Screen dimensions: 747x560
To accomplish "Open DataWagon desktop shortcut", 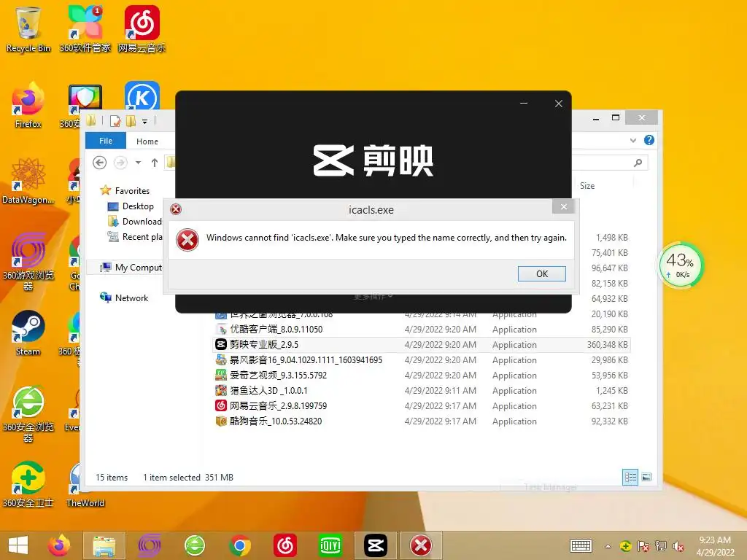I will [x=28, y=181].
